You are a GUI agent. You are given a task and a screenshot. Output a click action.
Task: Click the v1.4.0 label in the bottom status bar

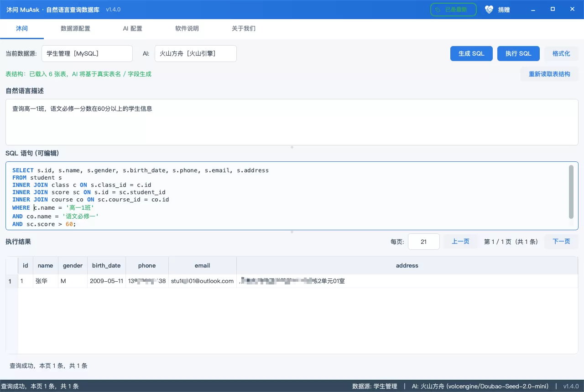(571, 386)
